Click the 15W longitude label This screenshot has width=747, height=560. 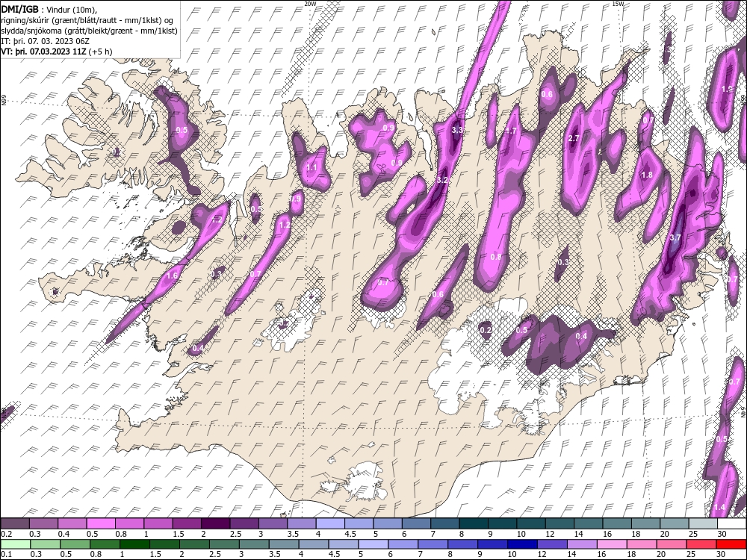tap(619, 3)
